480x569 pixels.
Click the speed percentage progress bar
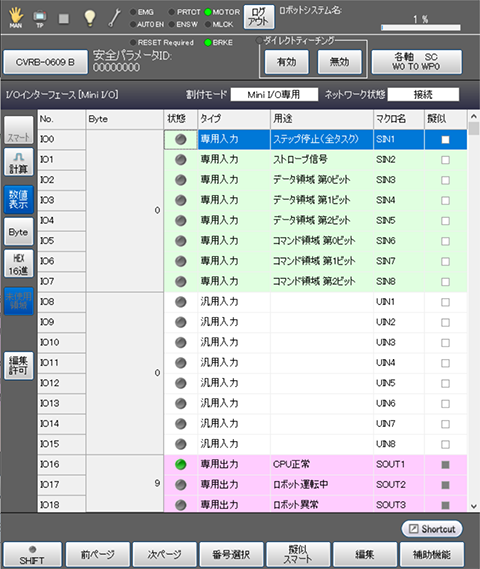click(x=421, y=28)
